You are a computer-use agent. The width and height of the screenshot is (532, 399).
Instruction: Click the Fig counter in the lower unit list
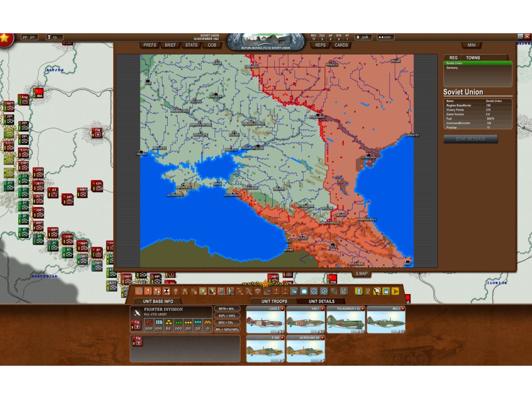point(138,341)
